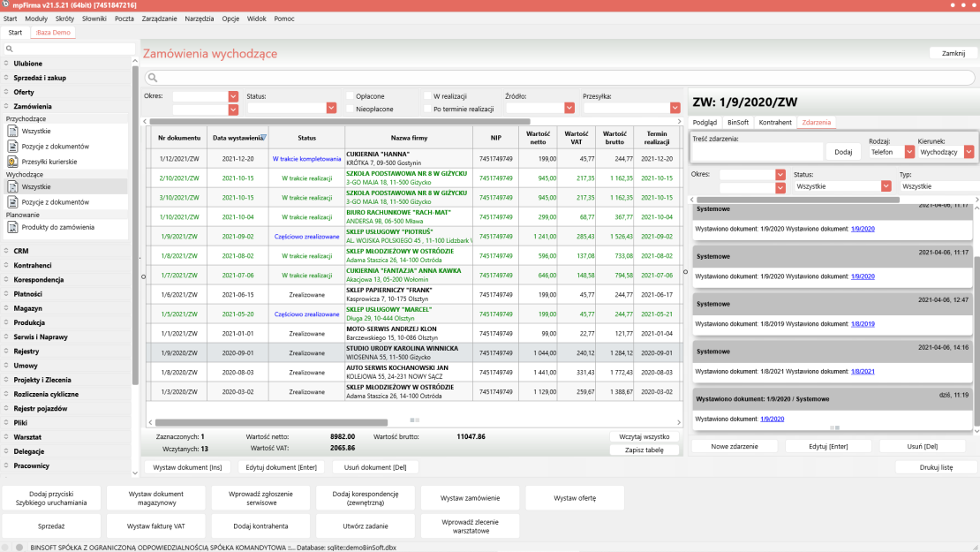
Task: Click Usuń [Del] event button
Action: pyautogui.click(x=922, y=446)
